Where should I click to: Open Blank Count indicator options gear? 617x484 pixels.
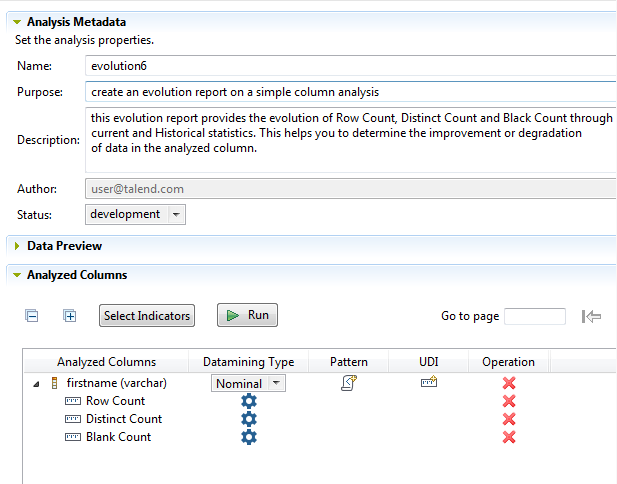point(249,437)
